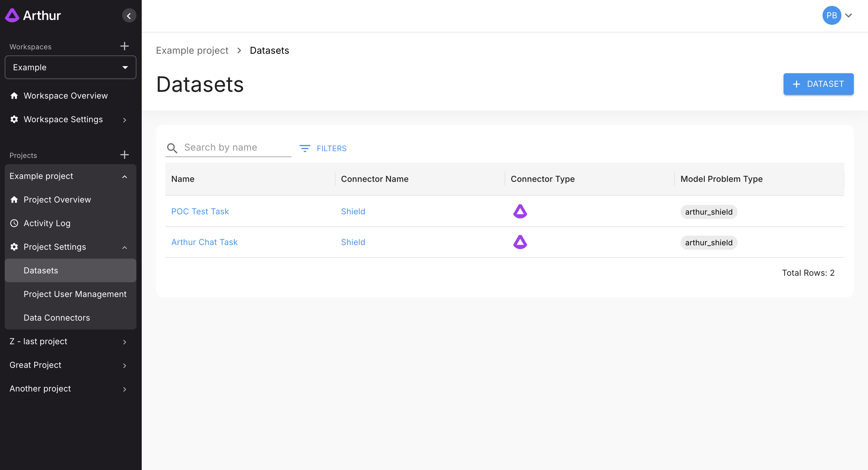The image size is (868, 470).
Task: Expand the Workspace Settings menu
Action: [124, 120]
